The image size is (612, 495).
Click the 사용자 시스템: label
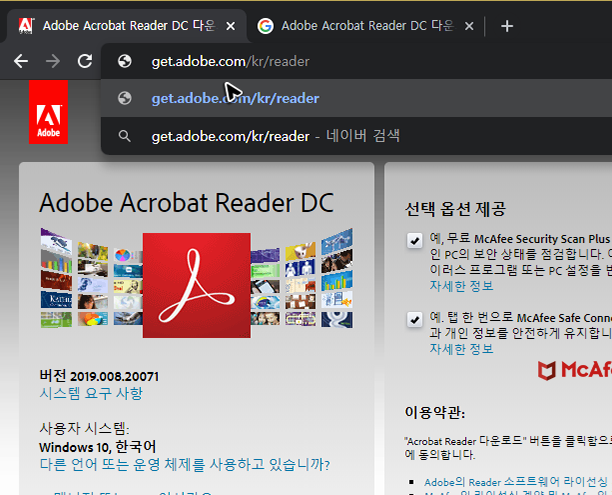coord(84,429)
